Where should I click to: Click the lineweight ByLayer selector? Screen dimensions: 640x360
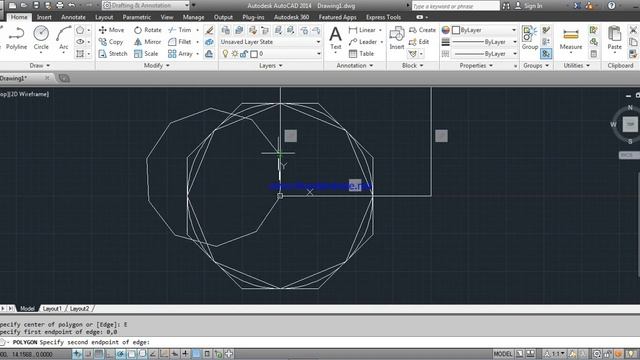pyautogui.click(x=484, y=42)
